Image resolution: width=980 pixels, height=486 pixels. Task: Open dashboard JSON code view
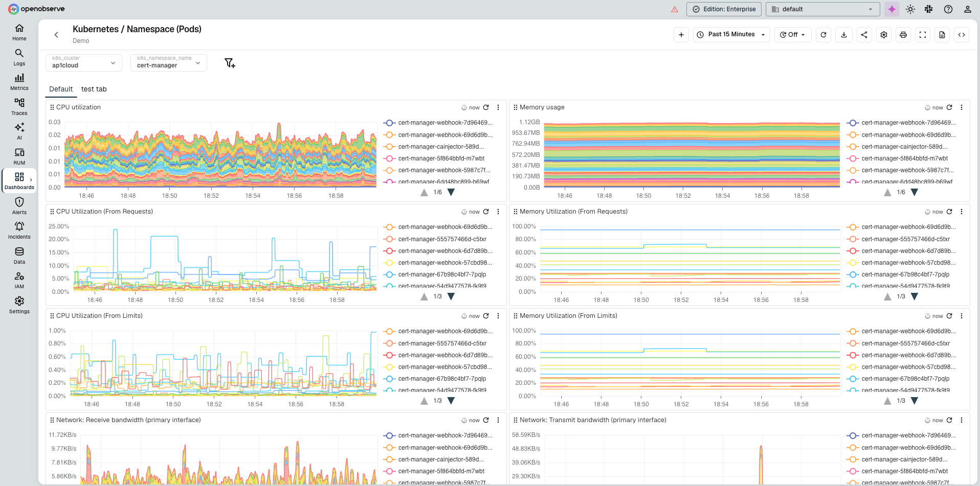click(x=962, y=35)
